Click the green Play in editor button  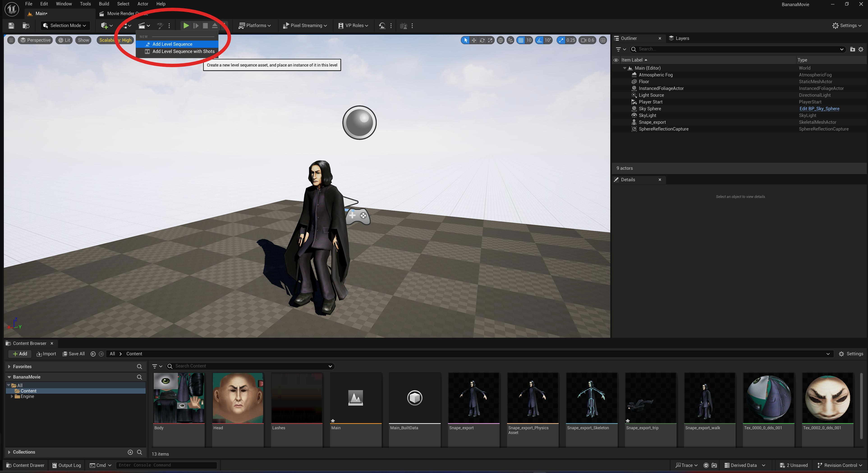click(186, 26)
